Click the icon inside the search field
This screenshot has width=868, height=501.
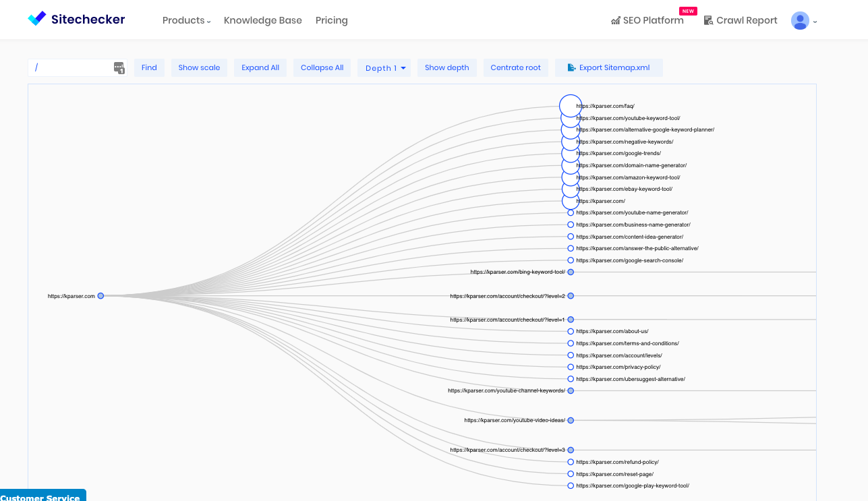point(119,67)
